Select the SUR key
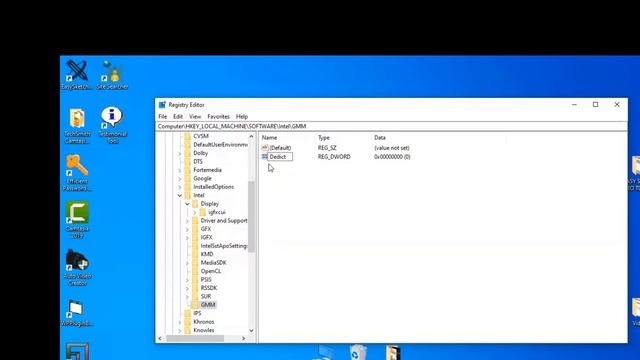This screenshot has height=360, width=640. tap(206, 297)
